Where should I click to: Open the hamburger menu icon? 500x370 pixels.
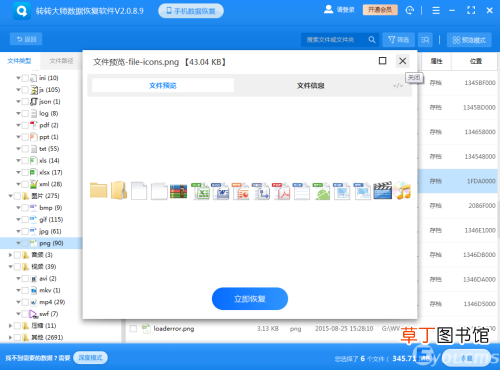436,11
